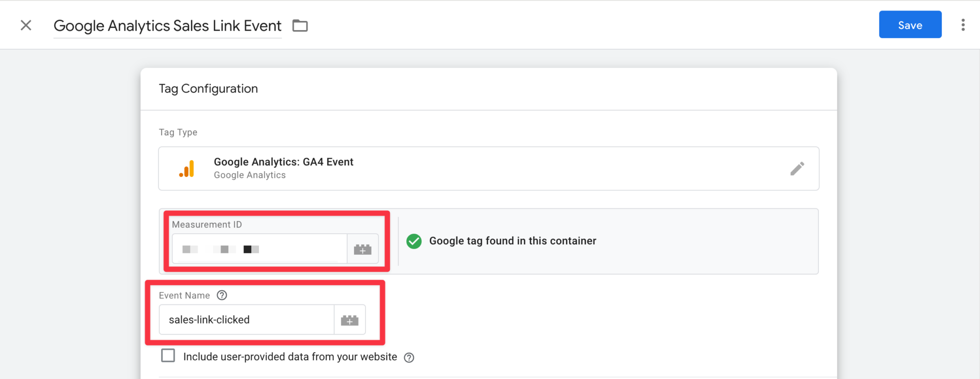Open variable picker beside Event Name field
The image size is (980, 379).
tap(350, 320)
